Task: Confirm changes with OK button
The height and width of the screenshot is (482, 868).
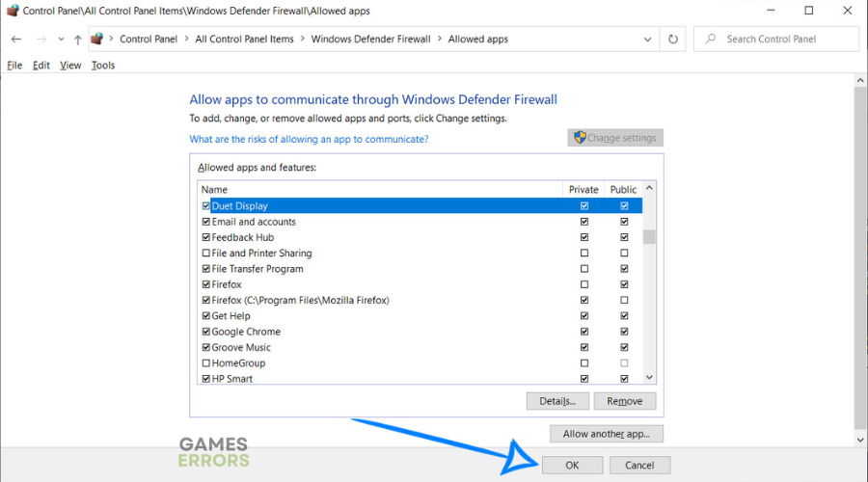Action: click(572, 465)
